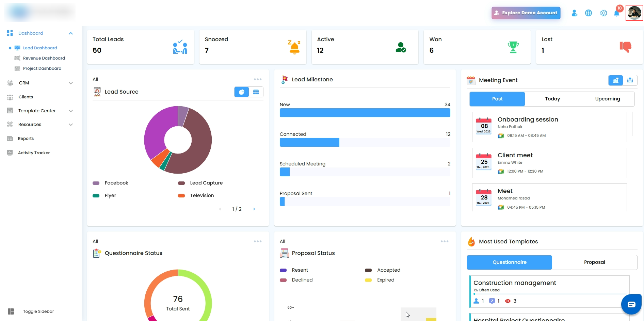Open the settings gear icon

(603, 13)
